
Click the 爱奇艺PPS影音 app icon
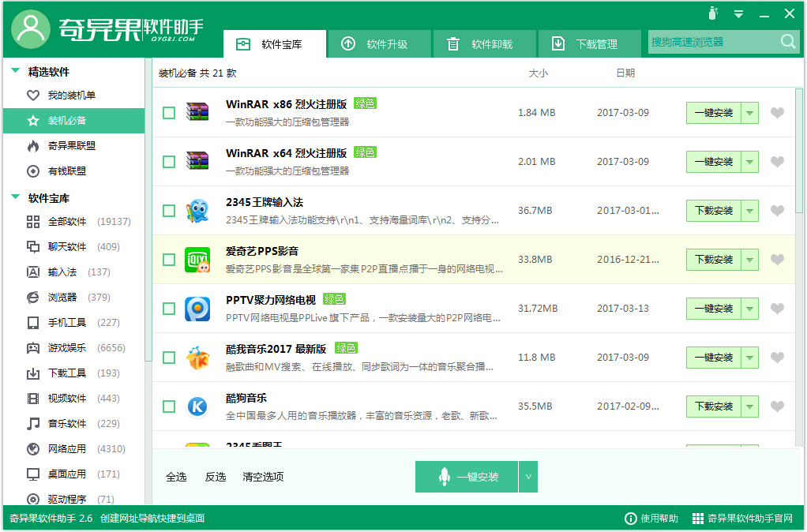pos(197,260)
